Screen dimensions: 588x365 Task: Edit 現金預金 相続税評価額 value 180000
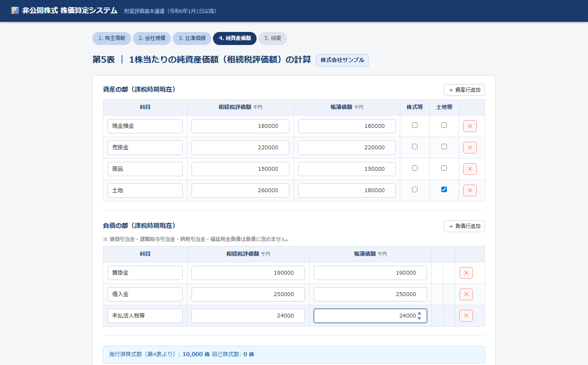click(x=240, y=126)
